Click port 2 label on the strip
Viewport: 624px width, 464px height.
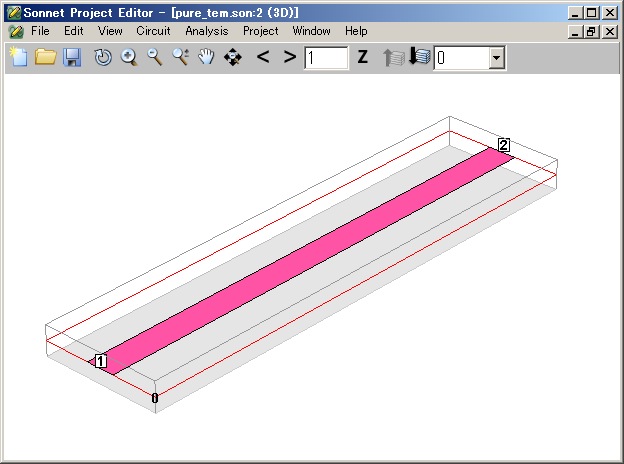pyautogui.click(x=504, y=145)
